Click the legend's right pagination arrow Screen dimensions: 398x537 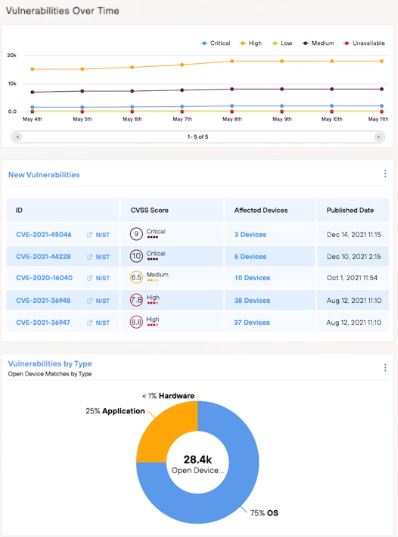tap(378, 137)
